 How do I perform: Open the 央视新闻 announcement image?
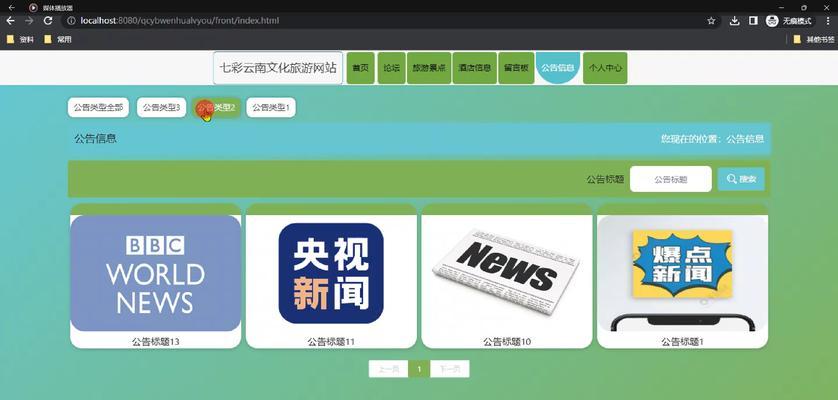click(x=331, y=273)
